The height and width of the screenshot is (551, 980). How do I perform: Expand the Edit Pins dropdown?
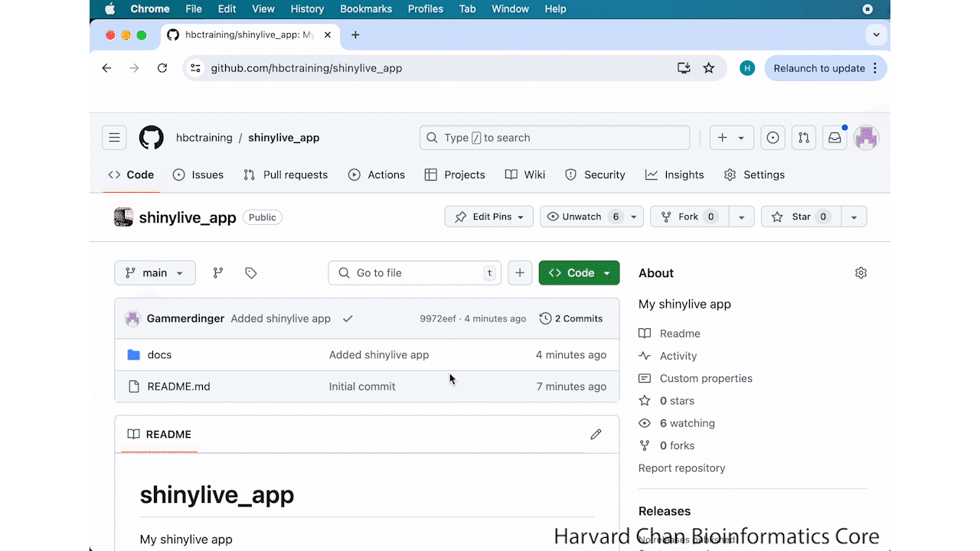(x=488, y=217)
